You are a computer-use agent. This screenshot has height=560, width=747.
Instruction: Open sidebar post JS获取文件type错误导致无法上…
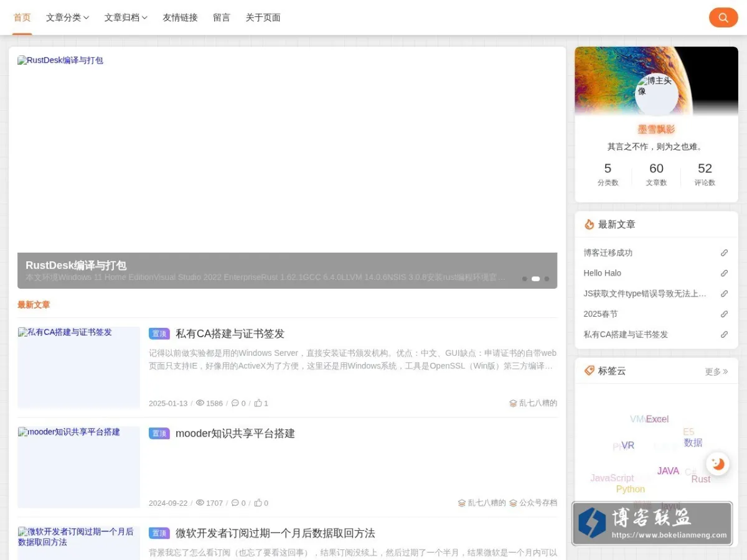(x=645, y=294)
